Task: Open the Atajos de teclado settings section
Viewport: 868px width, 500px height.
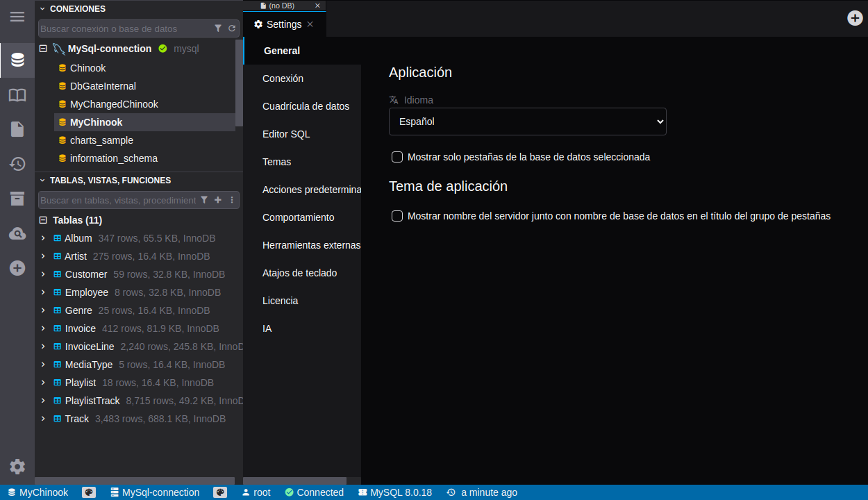Action: [299, 273]
